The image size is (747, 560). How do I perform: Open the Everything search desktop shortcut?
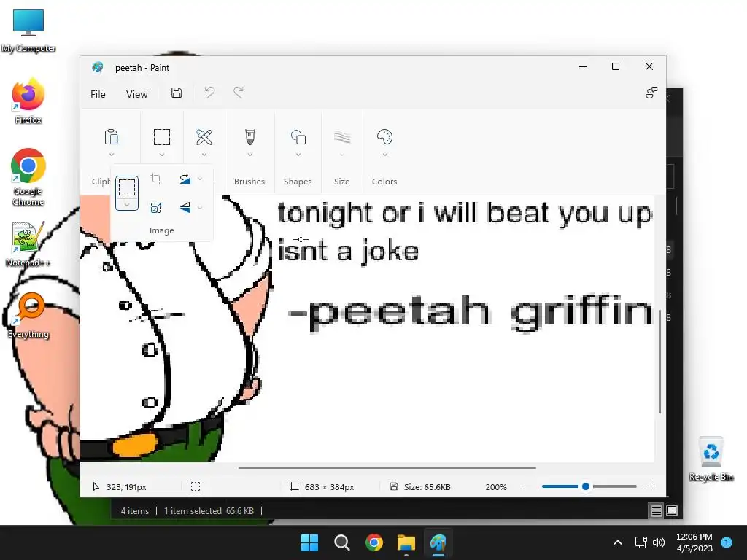coord(28,315)
